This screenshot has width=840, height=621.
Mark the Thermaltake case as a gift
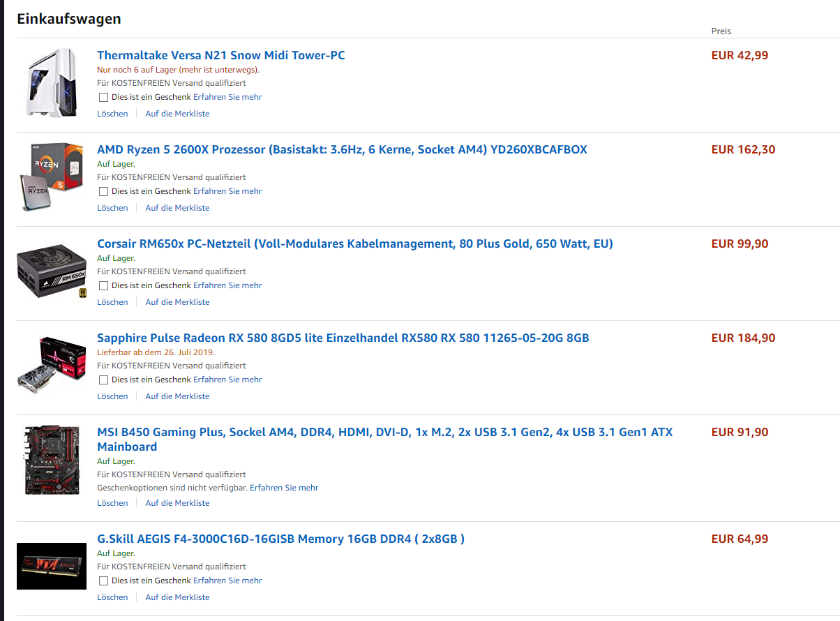tap(103, 97)
